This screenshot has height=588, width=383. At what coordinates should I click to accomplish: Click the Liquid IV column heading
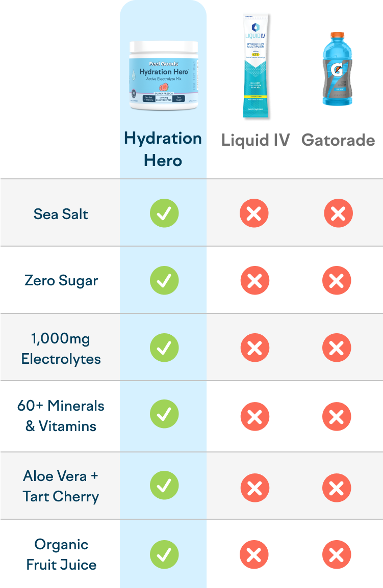coord(256,140)
